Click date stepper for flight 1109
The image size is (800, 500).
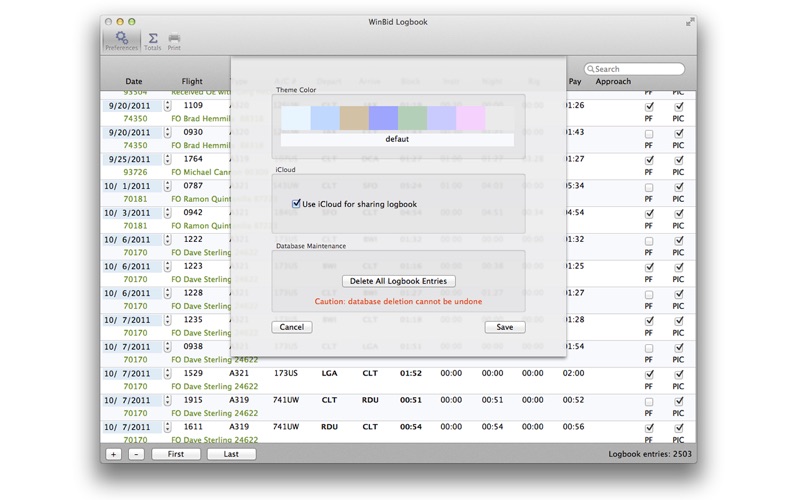167,106
